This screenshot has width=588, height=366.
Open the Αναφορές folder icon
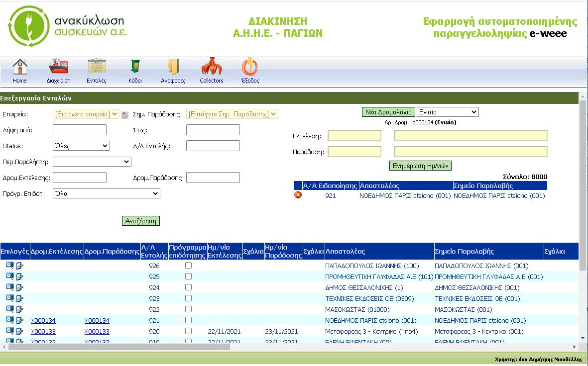[x=173, y=67]
